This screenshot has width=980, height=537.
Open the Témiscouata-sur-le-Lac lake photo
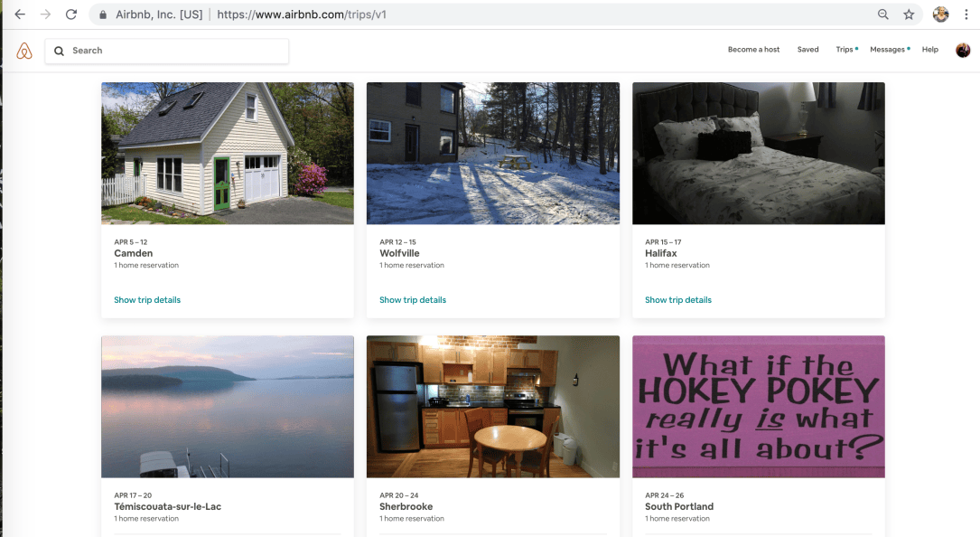228,407
